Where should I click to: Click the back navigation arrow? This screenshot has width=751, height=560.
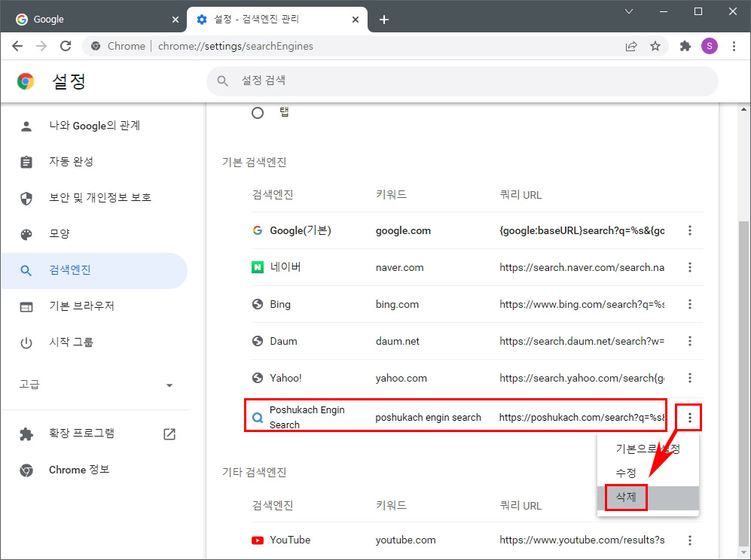pos(17,45)
